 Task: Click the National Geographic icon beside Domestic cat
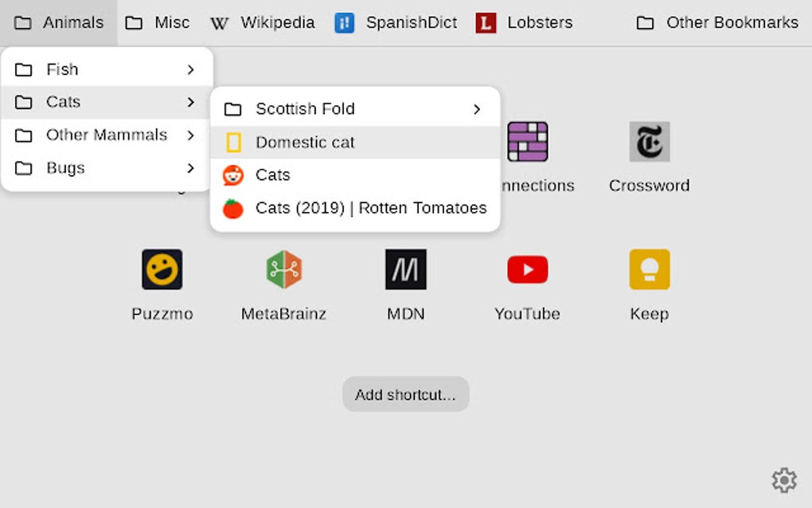point(233,143)
